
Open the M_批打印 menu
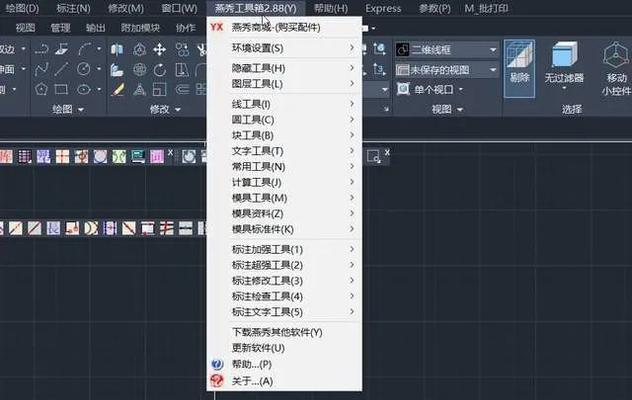(x=486, y=8)
